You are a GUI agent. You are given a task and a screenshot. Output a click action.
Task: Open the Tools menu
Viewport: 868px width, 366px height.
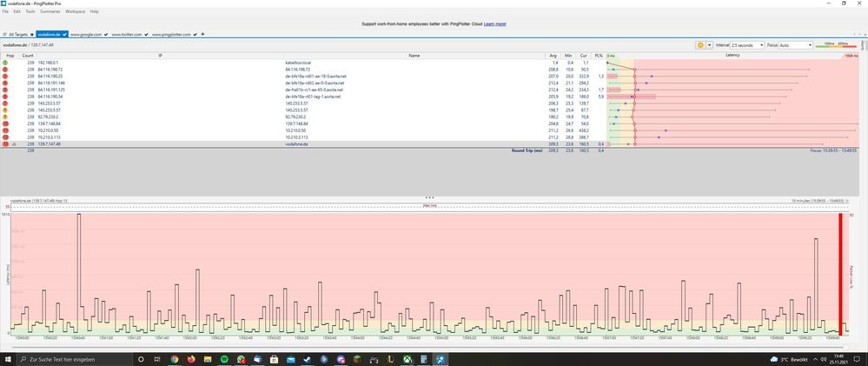(30, 11)
